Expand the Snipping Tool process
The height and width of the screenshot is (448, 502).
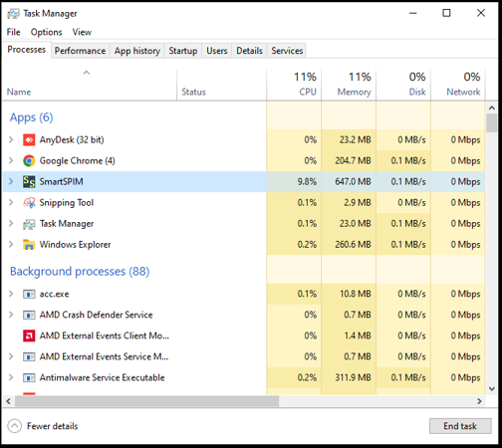tap(11, 202)
